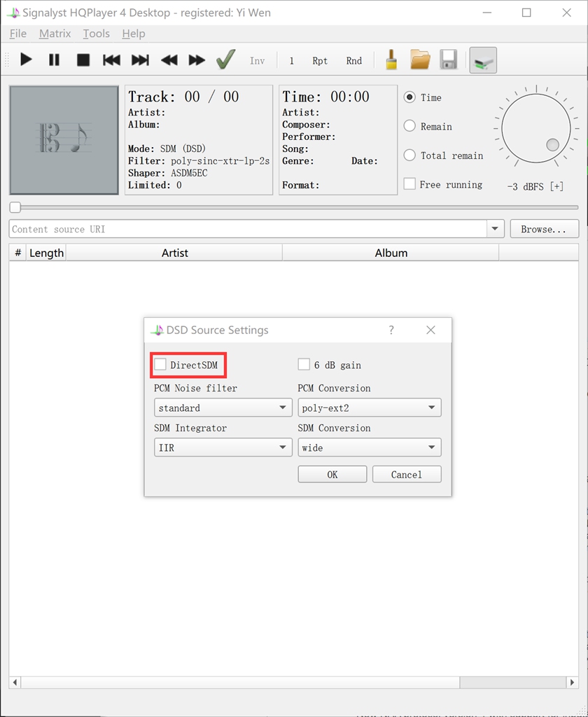Minimize the HQPlayer window
This screenshot has height=717, width=588.
coord(487,13)
